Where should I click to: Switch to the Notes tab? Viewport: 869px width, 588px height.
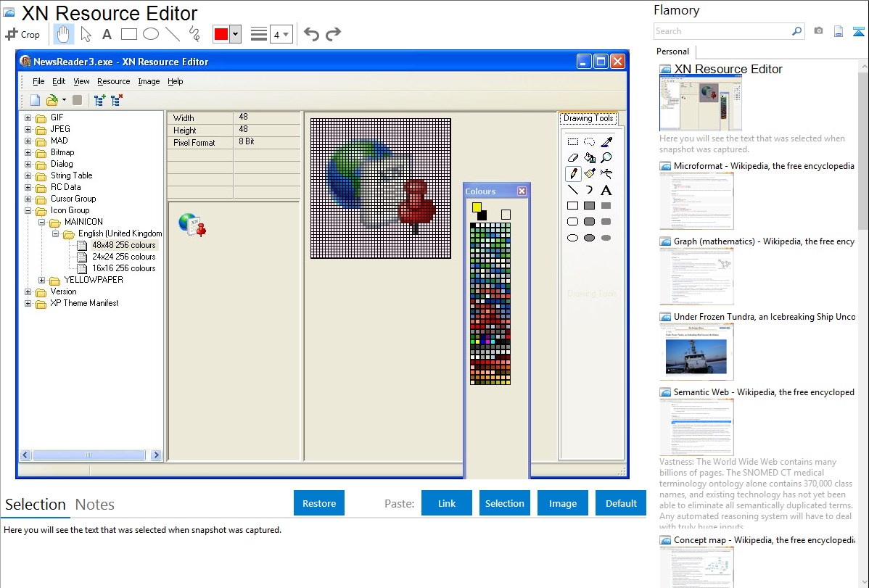click(95, 505)
